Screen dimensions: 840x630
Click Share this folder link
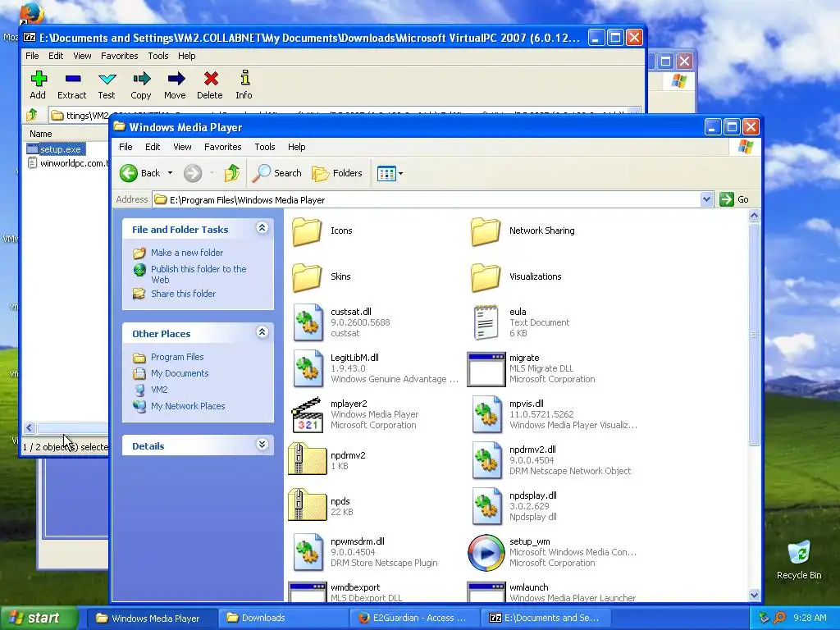[x=183, y=294]
